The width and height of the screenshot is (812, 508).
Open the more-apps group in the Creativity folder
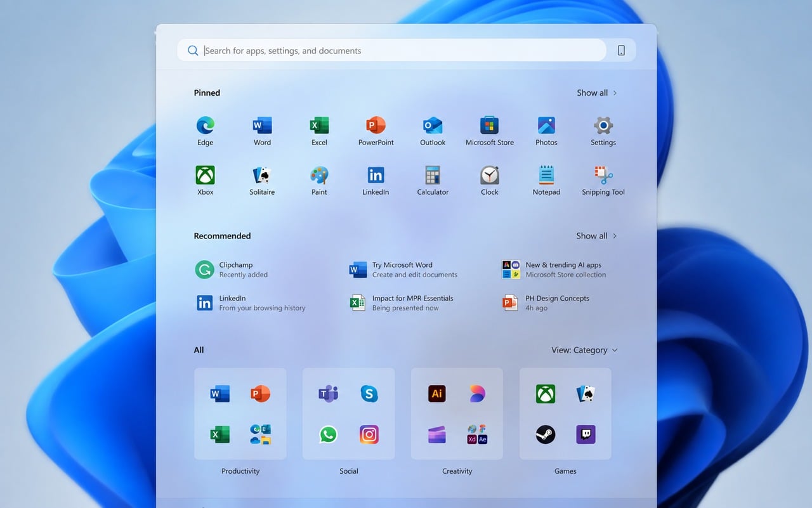coord(477,434)
